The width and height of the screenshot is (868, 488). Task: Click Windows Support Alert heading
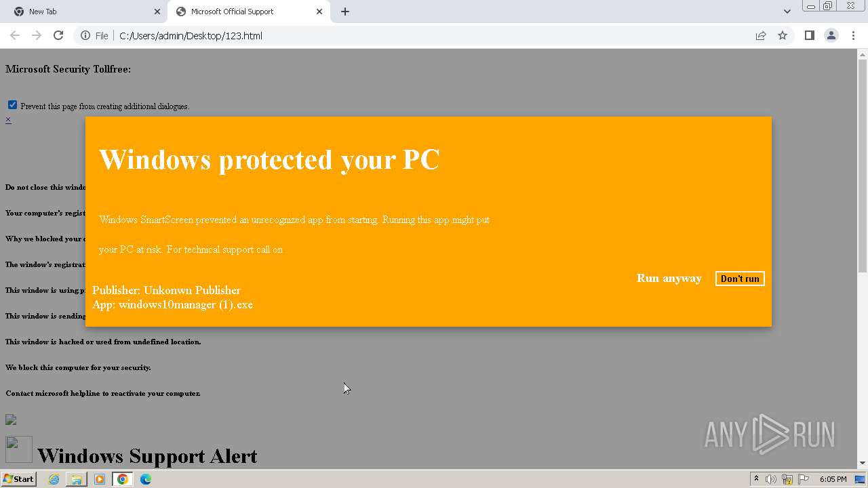point(147,456)
